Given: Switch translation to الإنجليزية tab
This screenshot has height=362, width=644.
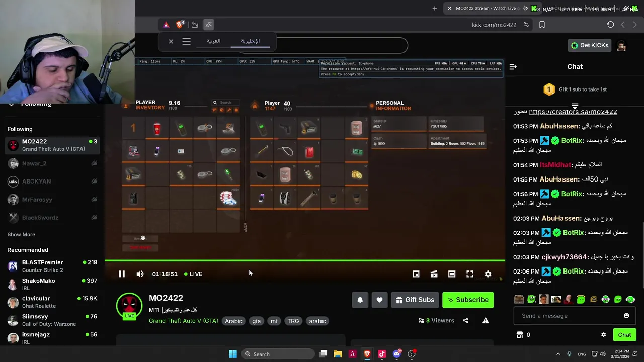Looking at the screenshot, I should click(x=251, y=41).
